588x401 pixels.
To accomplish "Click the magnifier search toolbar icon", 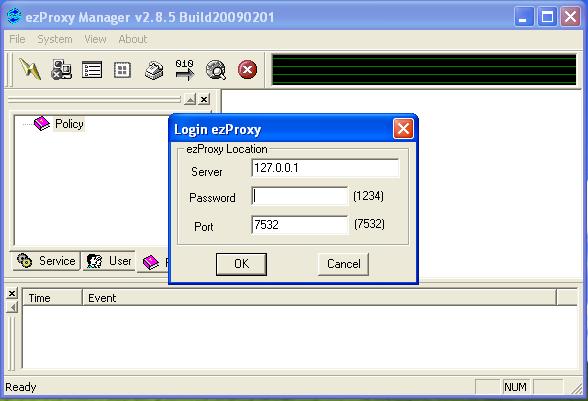I will click(x=216, y=70).
